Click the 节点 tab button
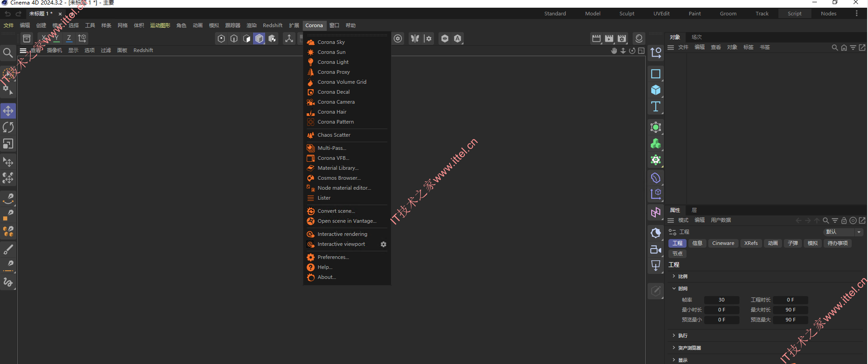This screenshot has width=868, height=364. click(x=677, y=254)
